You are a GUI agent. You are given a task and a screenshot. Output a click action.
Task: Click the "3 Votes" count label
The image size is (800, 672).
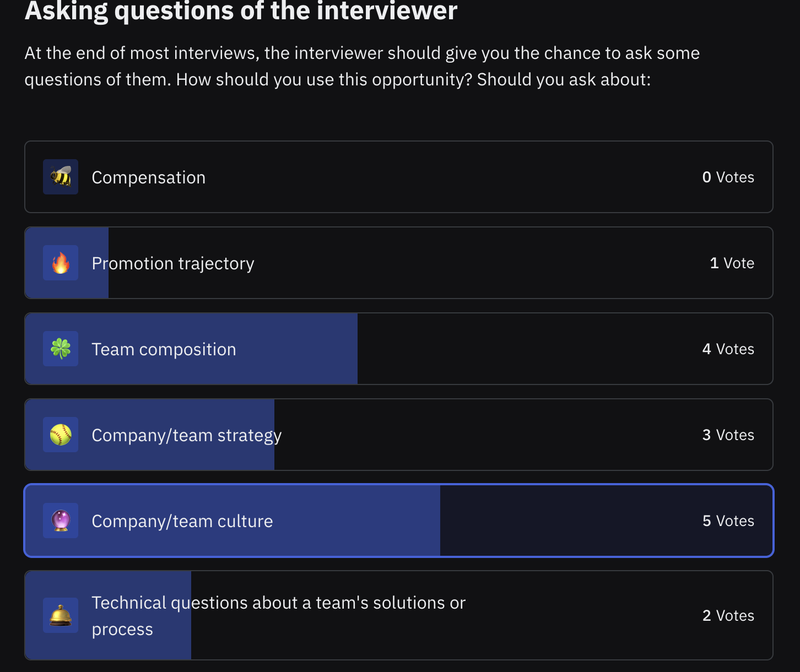point(728,435)
